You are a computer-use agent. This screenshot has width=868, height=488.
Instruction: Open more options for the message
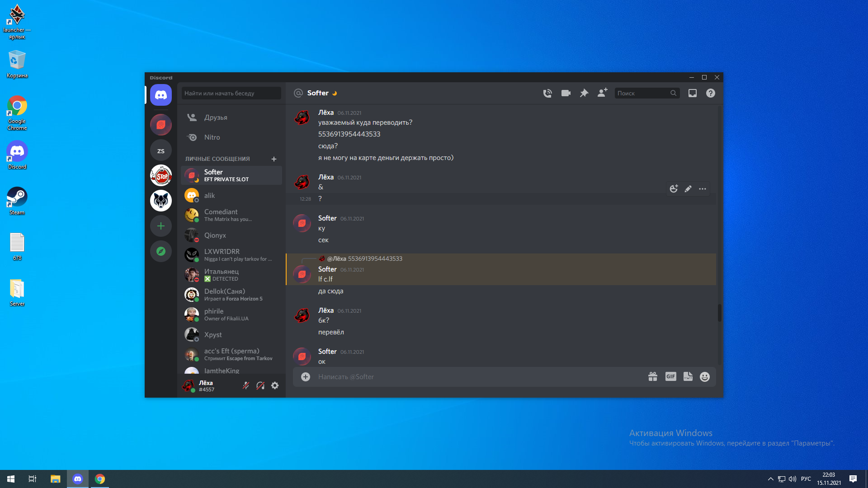pos(702,189)
